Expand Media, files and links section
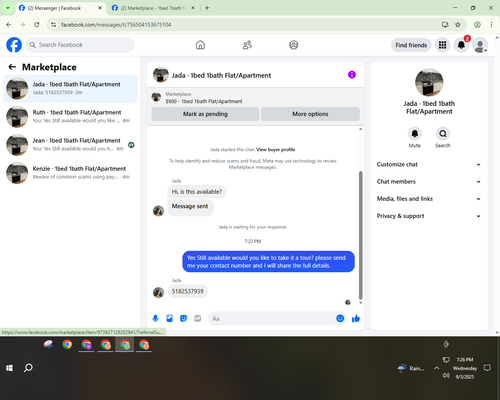500x400 pixels. tap(429, 199)
